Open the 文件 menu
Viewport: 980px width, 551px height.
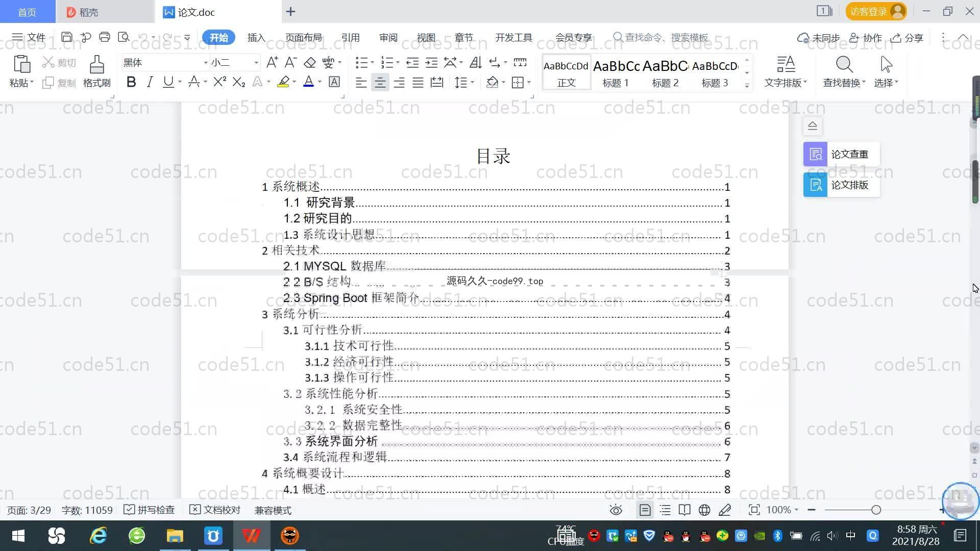coord(29,37)
